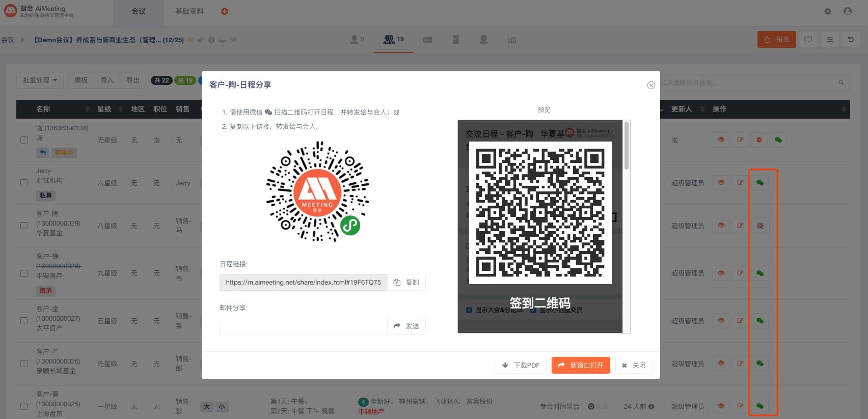Click the reply arrow tag under 啦

(43, 152)
